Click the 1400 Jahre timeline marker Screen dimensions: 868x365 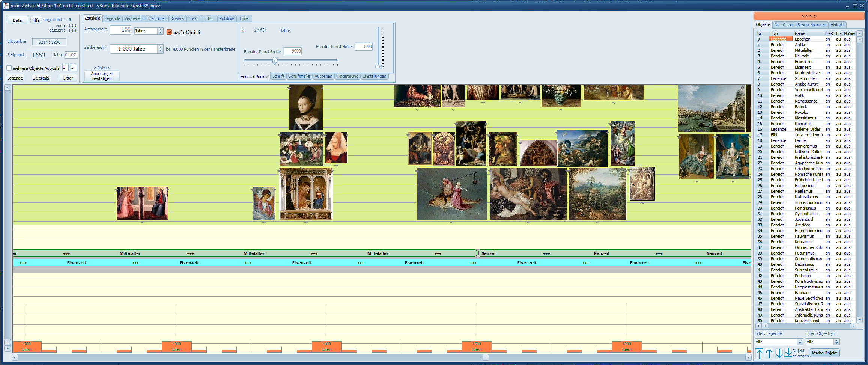(327, 347)
